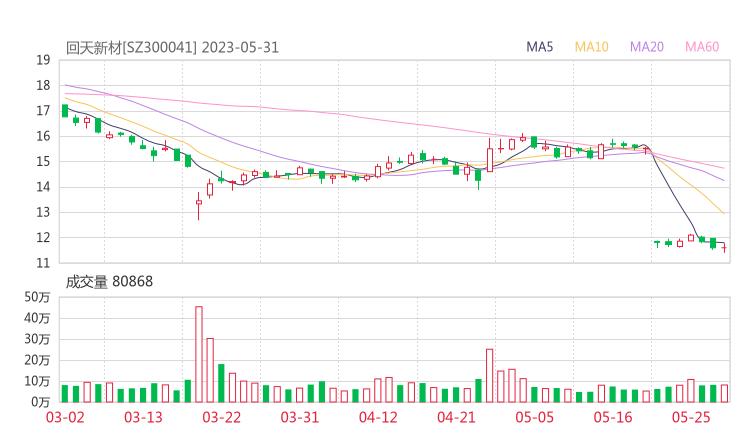Click the first green candlestick at 03-02

coord(65,110)
